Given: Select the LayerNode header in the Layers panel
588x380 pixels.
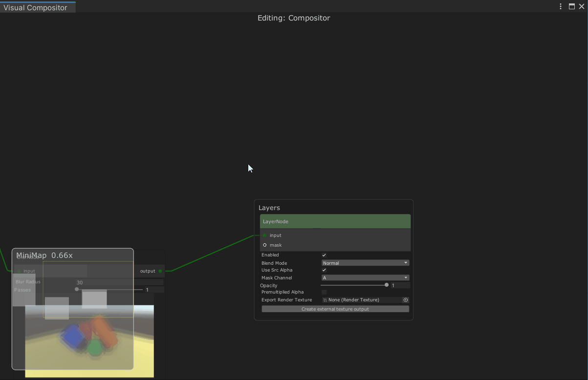Looking at the screenshot, I should point(335,221).
